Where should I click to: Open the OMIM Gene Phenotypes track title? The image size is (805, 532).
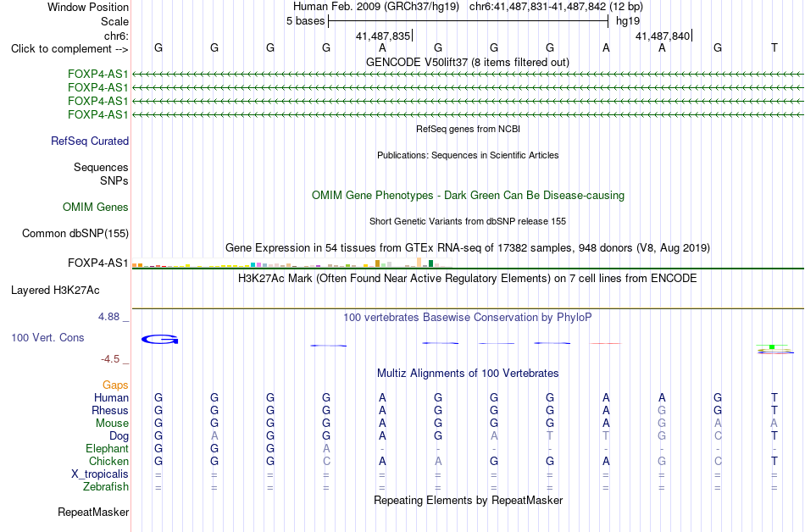[469, 196]
